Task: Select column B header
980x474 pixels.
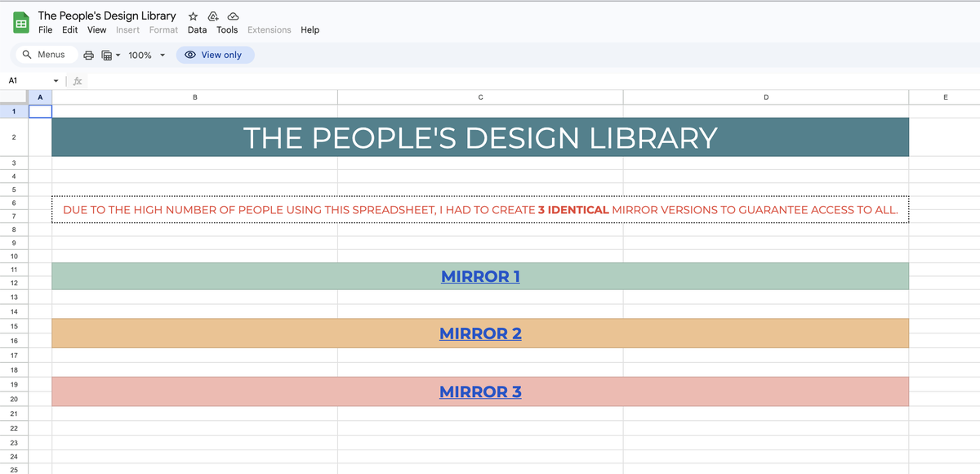Action: [194, 97]
